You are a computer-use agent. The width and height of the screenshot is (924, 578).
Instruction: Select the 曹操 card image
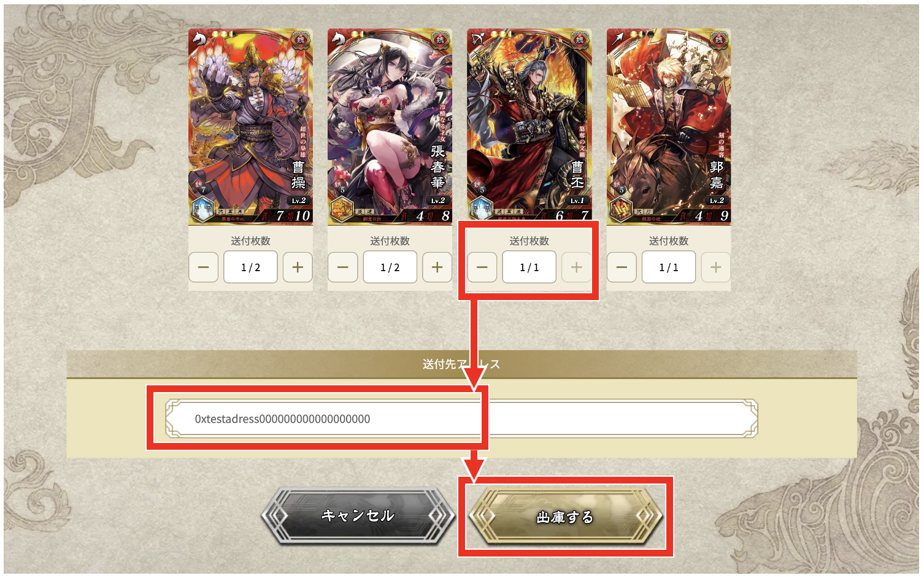click(x=250, y=127)
